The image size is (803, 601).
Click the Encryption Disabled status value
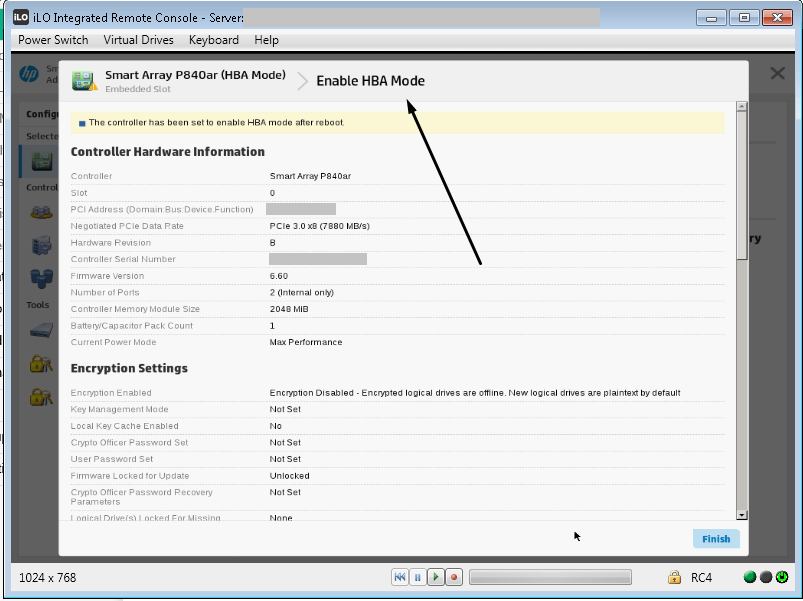(475, 393)
